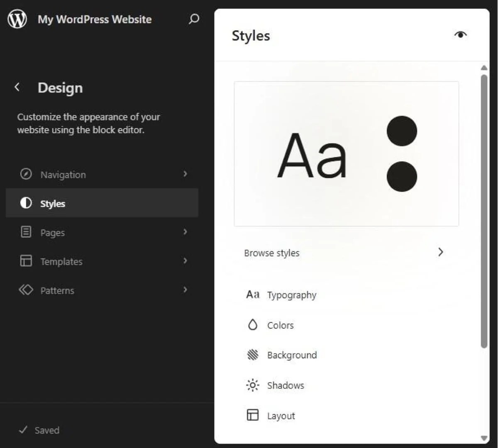
Task: Click the Background hatched-circle icon
Action: pyautogui.click(x=253, y=355)
